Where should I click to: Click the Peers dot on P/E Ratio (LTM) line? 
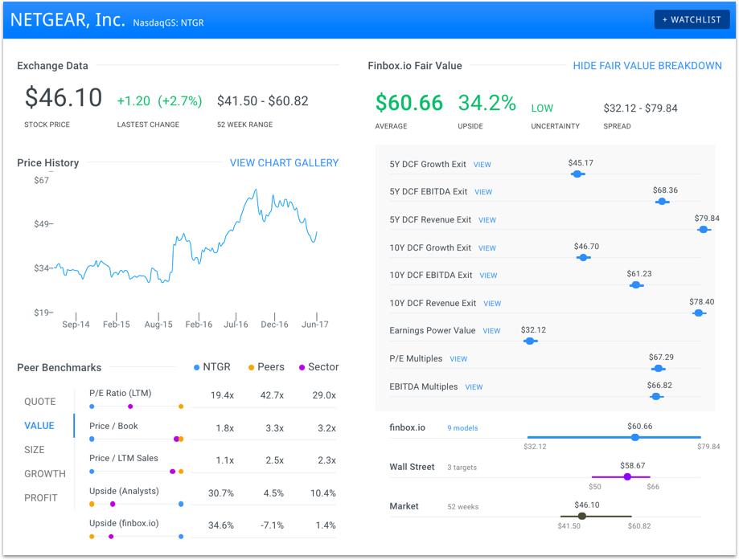pyautogui.click(x=181, y=407)
